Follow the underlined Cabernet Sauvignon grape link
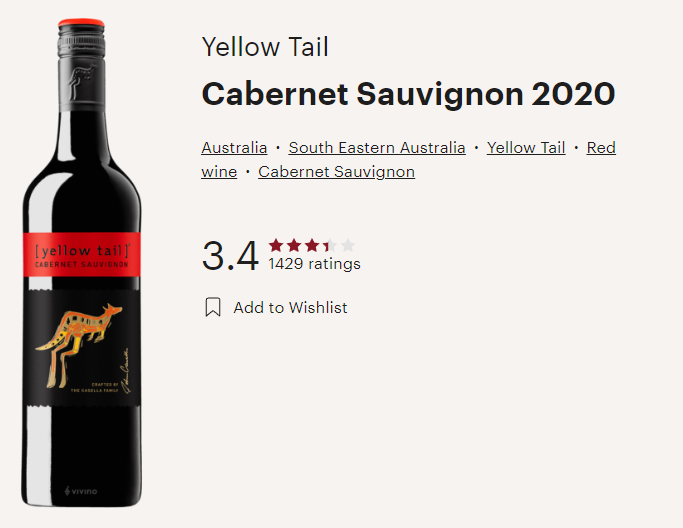The height and width of the screenshot is (528, 683). [336, 172]
